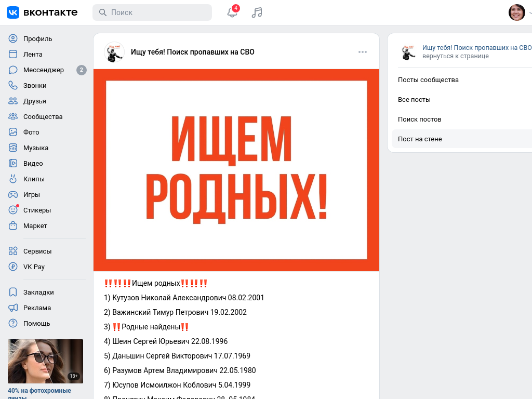Screen dimensions: 532x399
Task: Select 'Посты сообщества' filter
Action: click(x=428, y=80)
